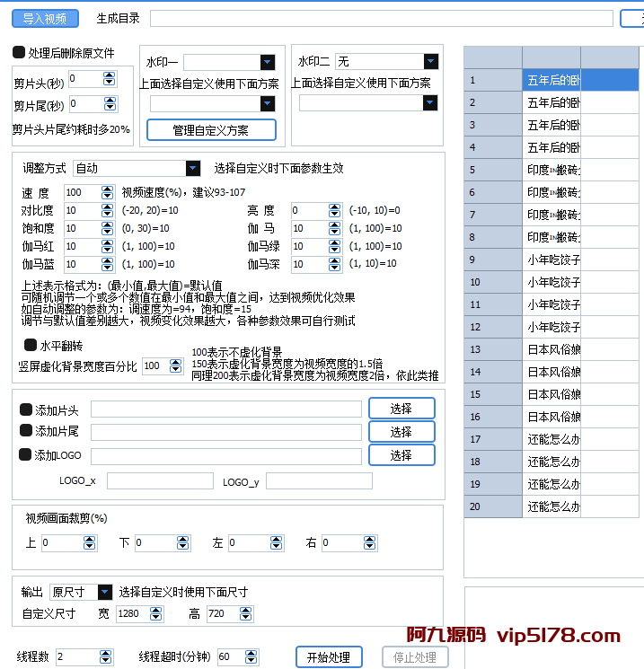This screenshot has width=644, height=669.
Task: Click the 伽马 stepper arrows
Action: point(335,228)
